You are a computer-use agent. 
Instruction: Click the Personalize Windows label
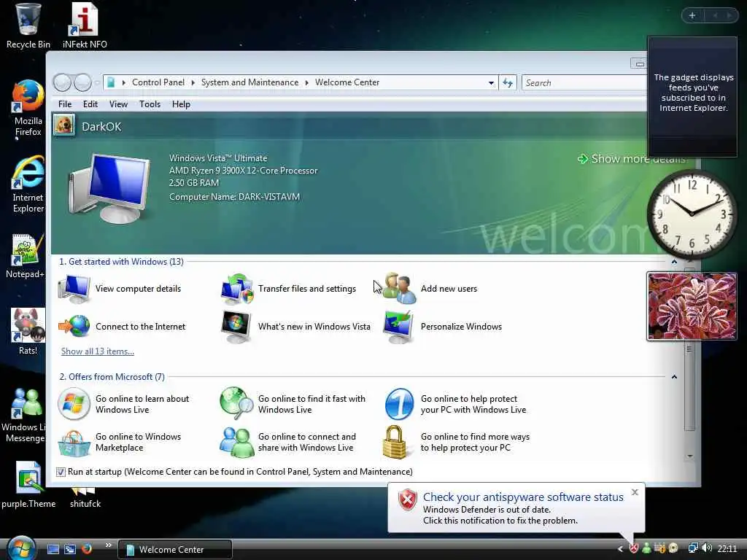pos(461,327)
